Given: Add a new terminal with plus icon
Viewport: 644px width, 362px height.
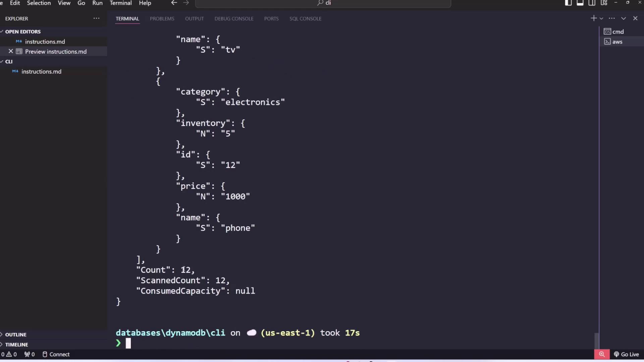Looking at the screenshot, I should click(x=593, y=18).
